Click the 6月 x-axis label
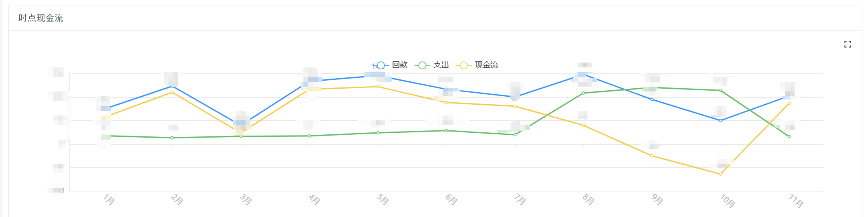Screen dimensions: 868x217 [x=451, y=199]
